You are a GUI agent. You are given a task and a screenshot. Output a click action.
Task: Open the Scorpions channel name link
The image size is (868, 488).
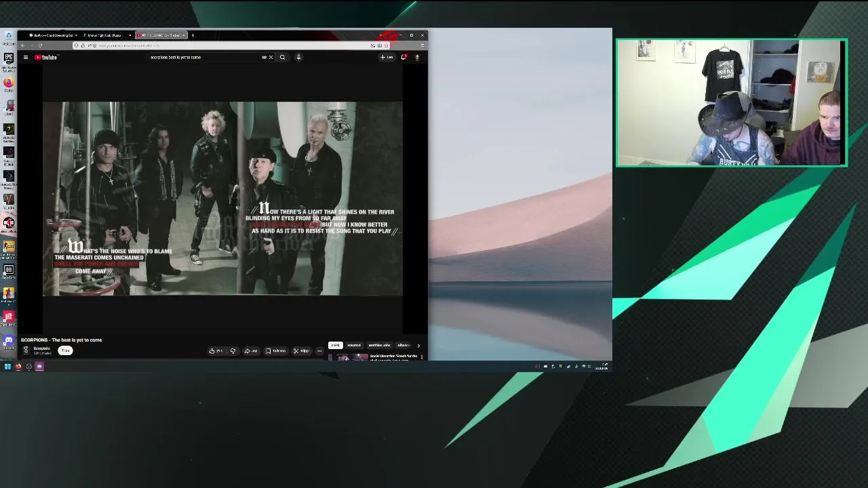point(41,348)
